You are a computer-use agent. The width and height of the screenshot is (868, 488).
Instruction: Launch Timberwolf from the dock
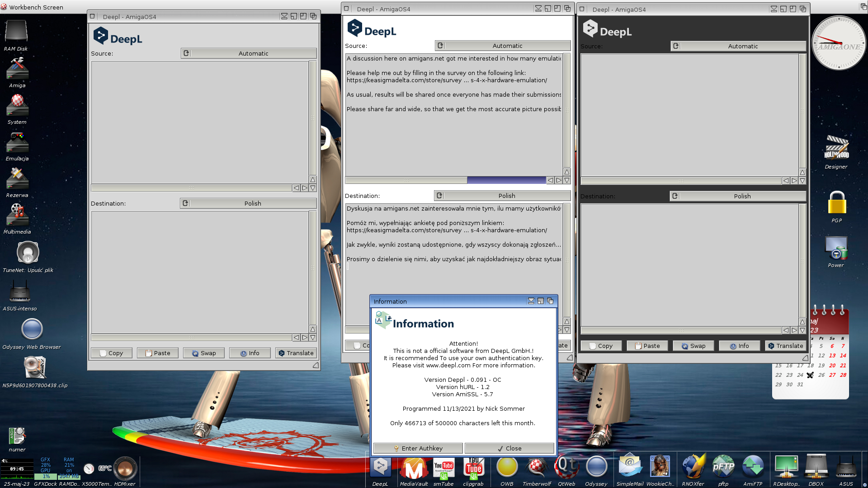click(x=537, y=468)
